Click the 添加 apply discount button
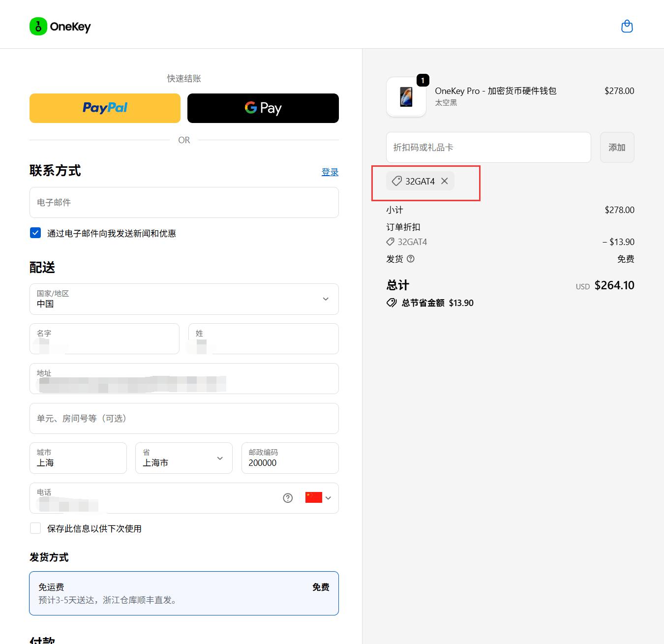The height and width of the screenshot is (644, 664). coord(617,147)
